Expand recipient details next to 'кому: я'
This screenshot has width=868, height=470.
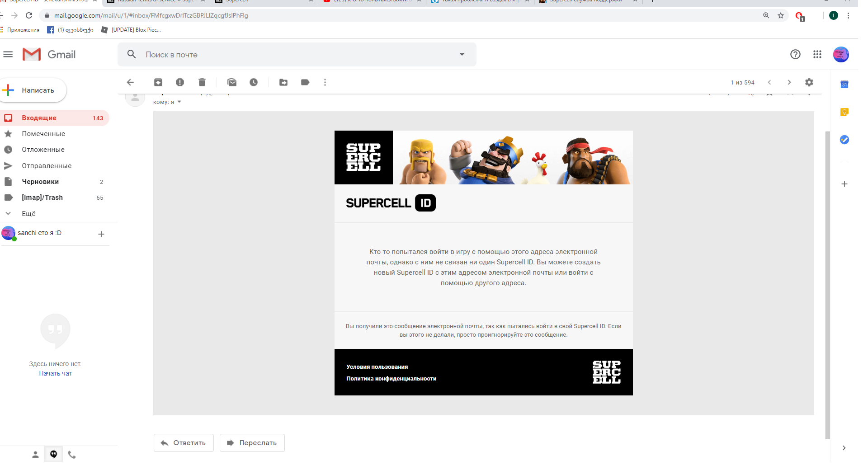179,102
